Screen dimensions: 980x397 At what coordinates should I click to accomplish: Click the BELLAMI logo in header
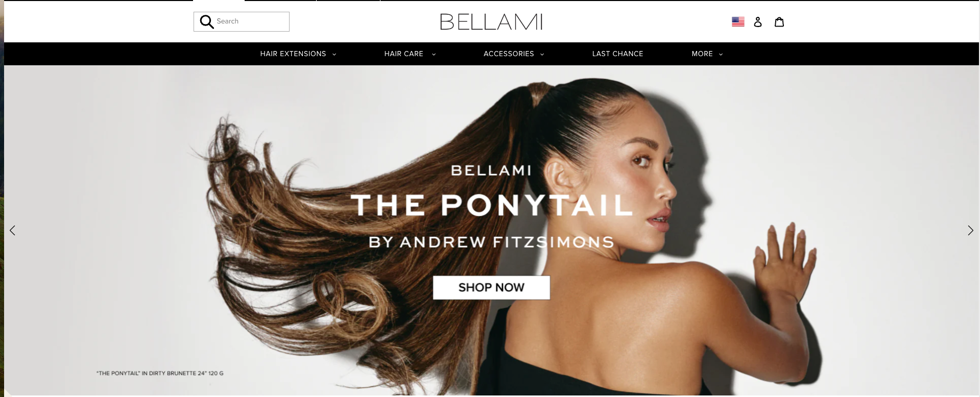pyautogui.click(x=491, y=21)
